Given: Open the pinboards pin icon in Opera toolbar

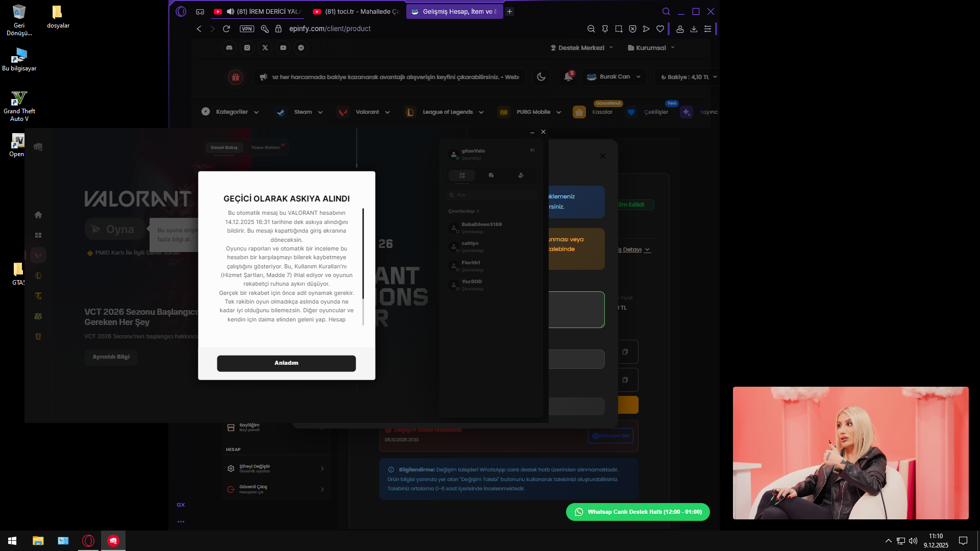Looking at the screenshot, I should [x=605, y=29].
